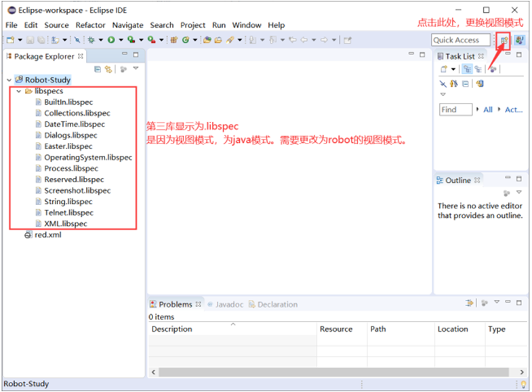Minimize the Outline view panel
Image resolution: width=532 pixels, height=392 pixels.
(508, 177)
